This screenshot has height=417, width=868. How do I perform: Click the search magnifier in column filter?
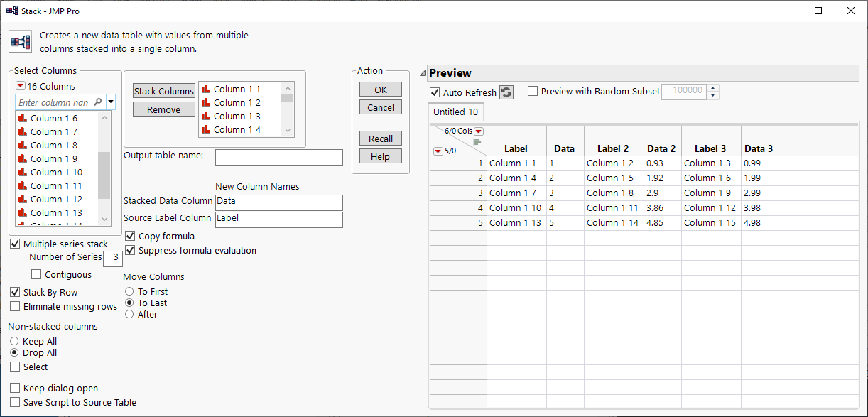(98, 102)
